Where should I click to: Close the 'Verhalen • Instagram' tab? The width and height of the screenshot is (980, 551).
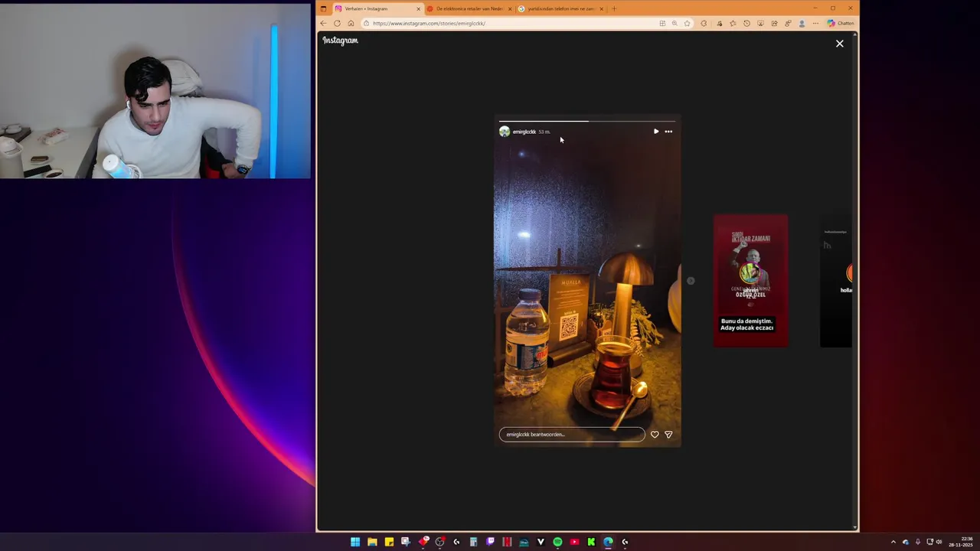pos(418,8)
